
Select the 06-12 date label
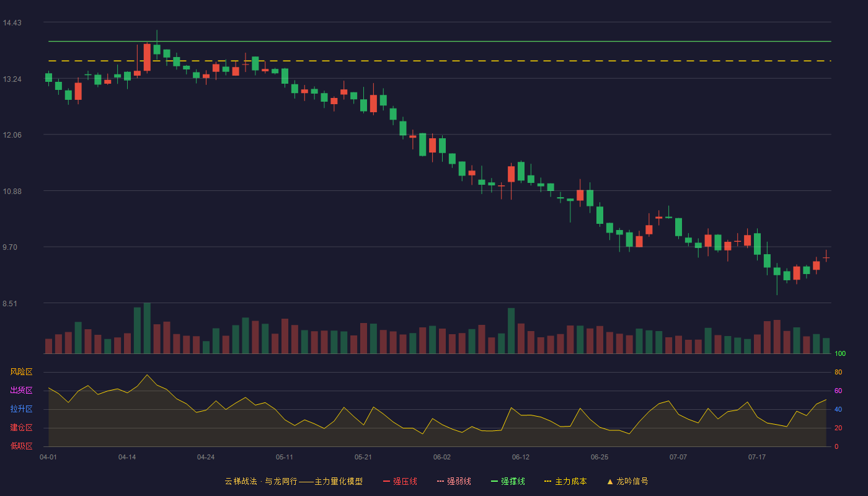521,457
